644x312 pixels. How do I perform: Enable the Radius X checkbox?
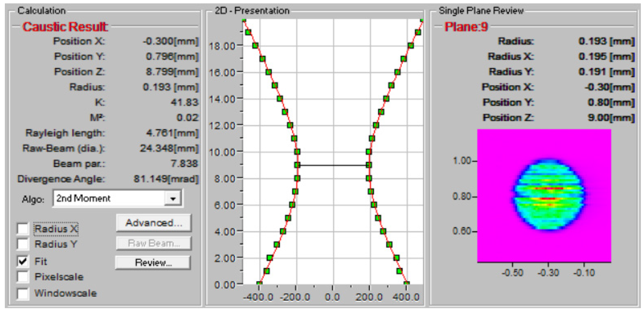pos(23,228)
